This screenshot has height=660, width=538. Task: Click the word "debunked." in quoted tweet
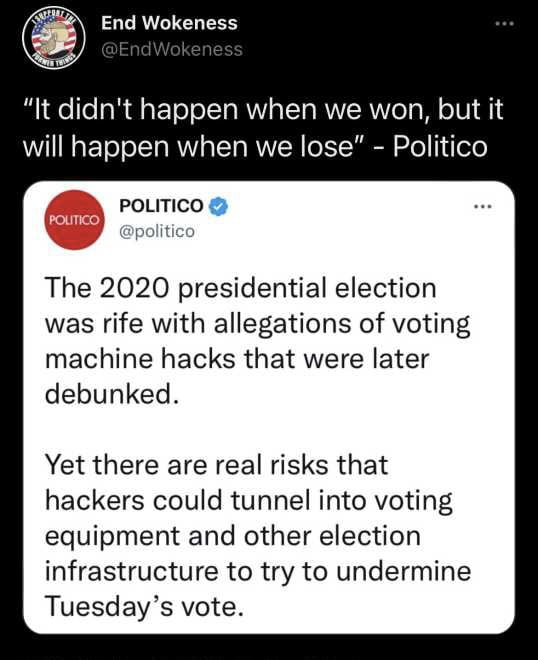[x=112, y=394]
